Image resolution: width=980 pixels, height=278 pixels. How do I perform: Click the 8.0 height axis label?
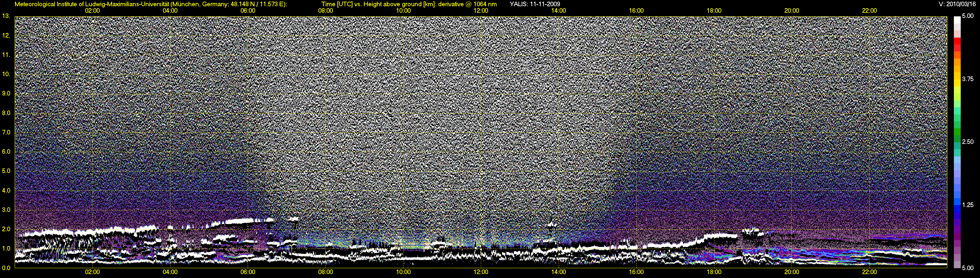point(6,113)
